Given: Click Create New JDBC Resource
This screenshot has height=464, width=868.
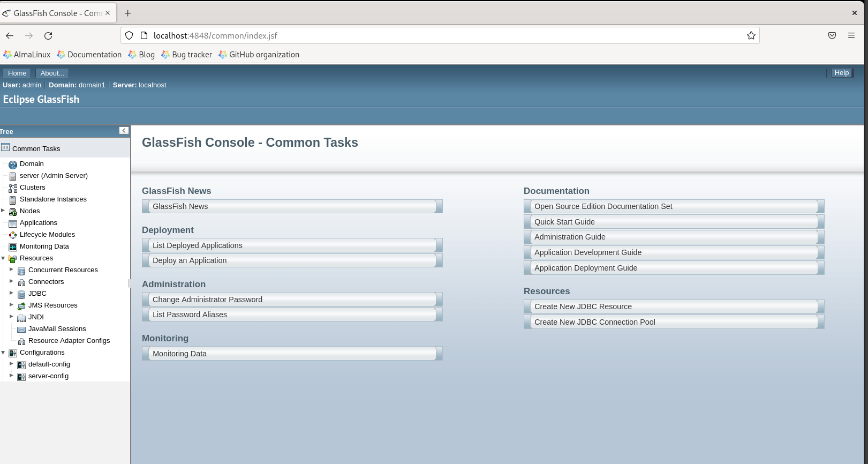Looking at the screenshot, I should tap(674, 306).
